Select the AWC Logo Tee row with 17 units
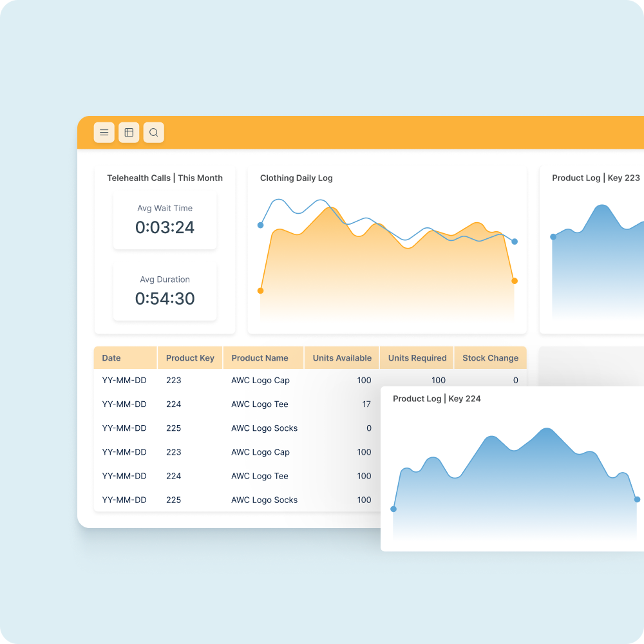 [237, 404]
